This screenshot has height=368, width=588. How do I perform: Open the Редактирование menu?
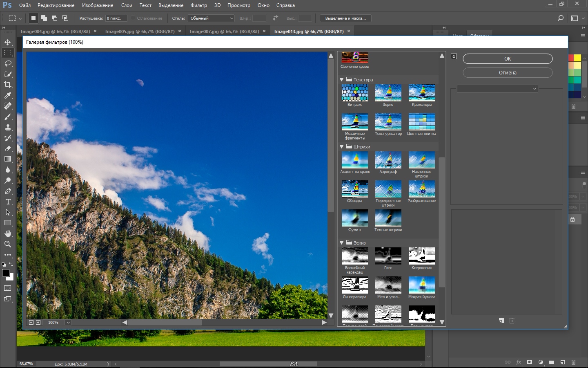click(56, 5)
